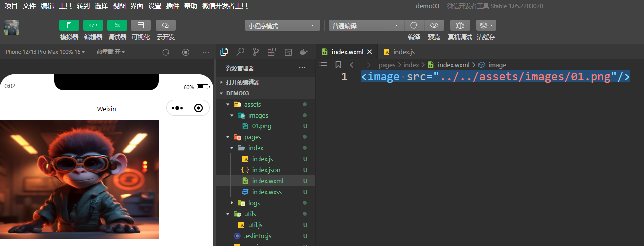Select the search icon in sidebar

(x=240, y=51)
